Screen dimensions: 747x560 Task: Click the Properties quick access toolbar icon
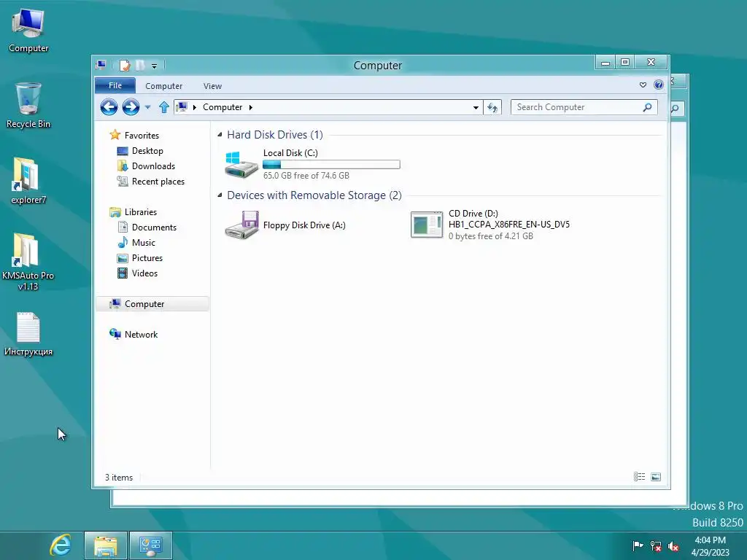pyautogui.click(x=124, y=65)
